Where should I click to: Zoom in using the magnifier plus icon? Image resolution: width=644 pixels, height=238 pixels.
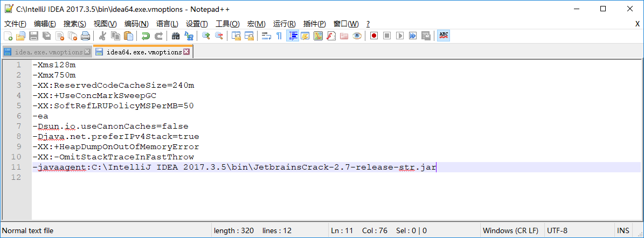[206, 36]
